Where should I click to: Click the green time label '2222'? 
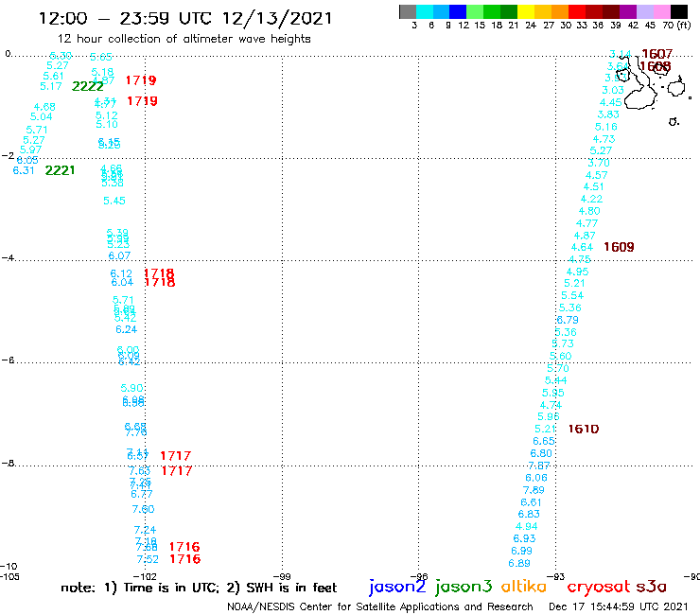pyautogui.click(x=87, y=86)
